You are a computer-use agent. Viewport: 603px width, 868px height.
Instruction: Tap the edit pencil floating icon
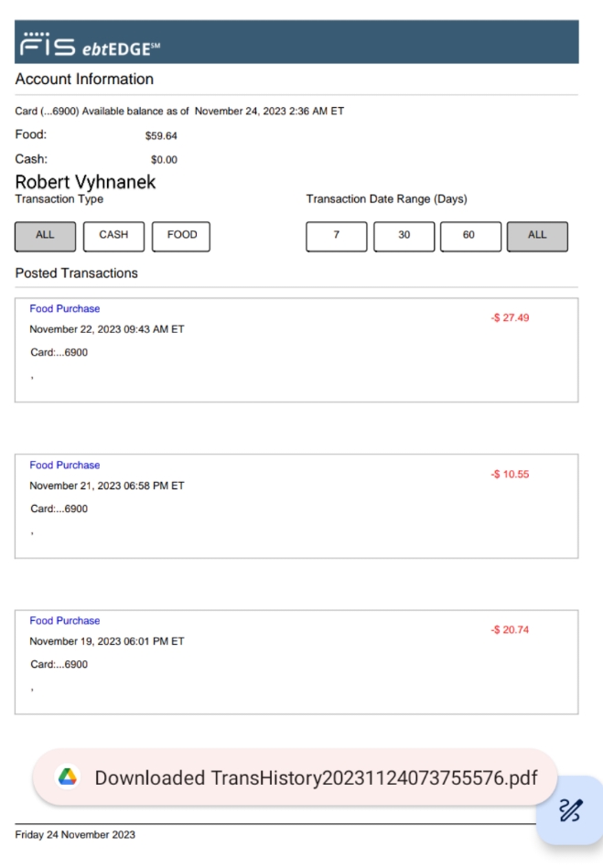(570, 809)
